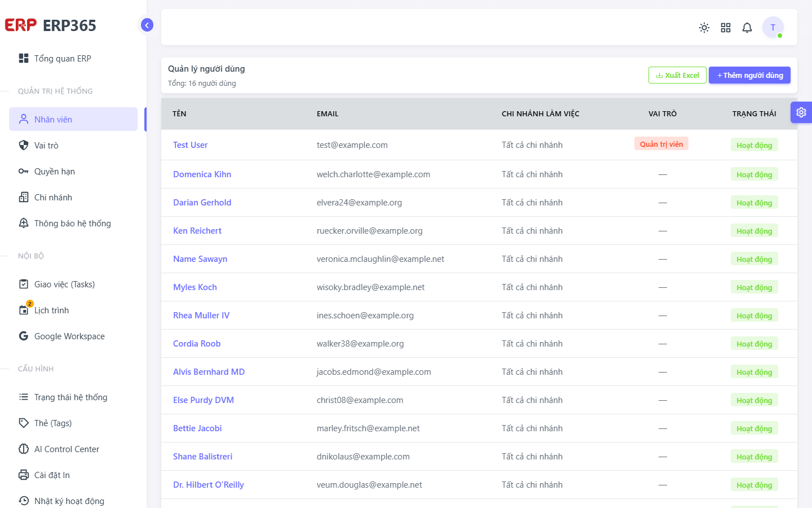This screenshot has width=812, height=508.
Task: Click the EMAIL column header
Action: coord(328,113)
